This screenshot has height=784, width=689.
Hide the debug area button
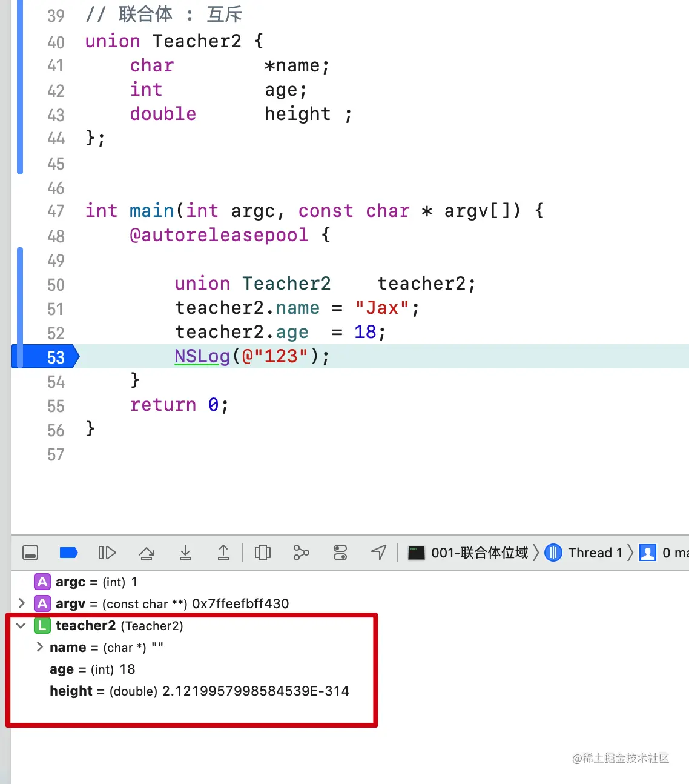coord(30,553)
